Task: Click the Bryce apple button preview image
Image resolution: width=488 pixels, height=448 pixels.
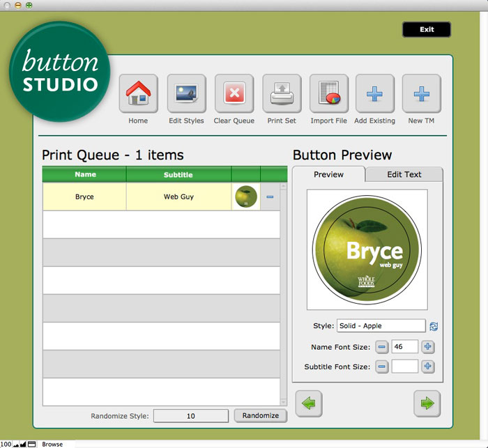Action: point(367,249)
